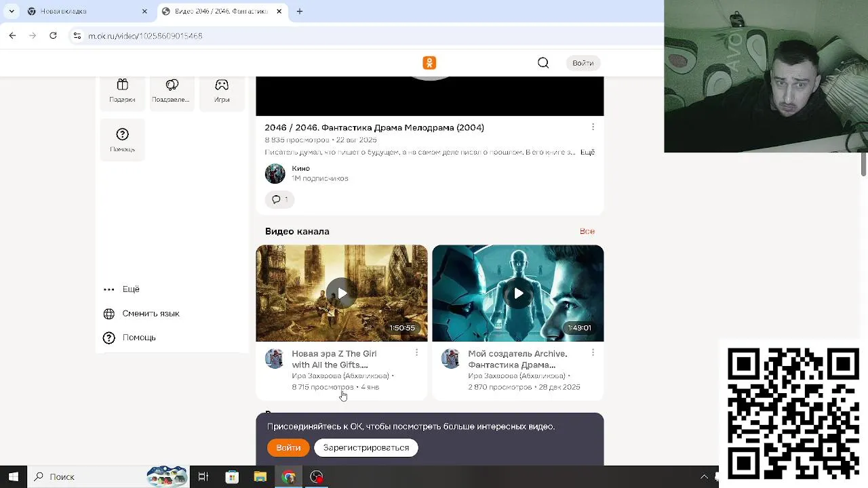Play Мой создатель Archive video thumbnail
868x488 pixels.
[x=518, y=293]
